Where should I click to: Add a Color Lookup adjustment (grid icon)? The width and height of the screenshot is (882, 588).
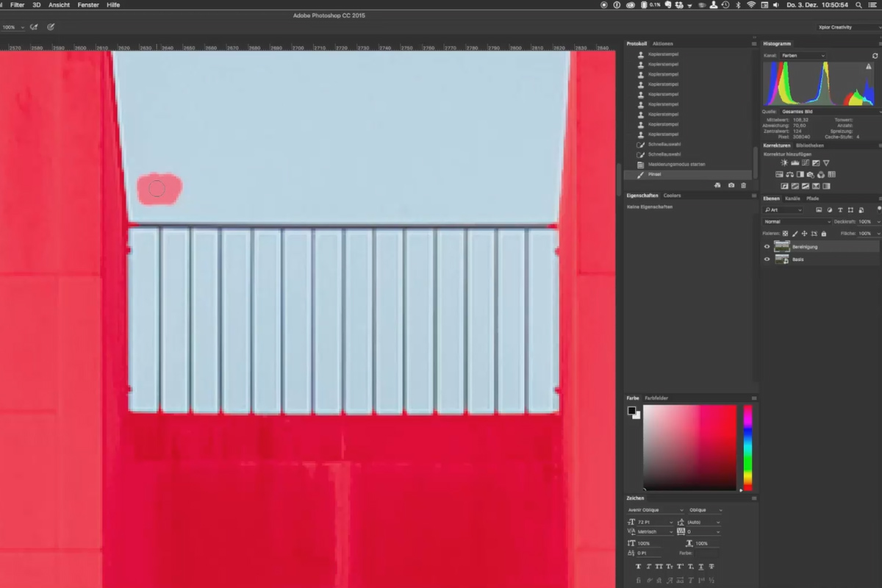(x=831, y=174)
